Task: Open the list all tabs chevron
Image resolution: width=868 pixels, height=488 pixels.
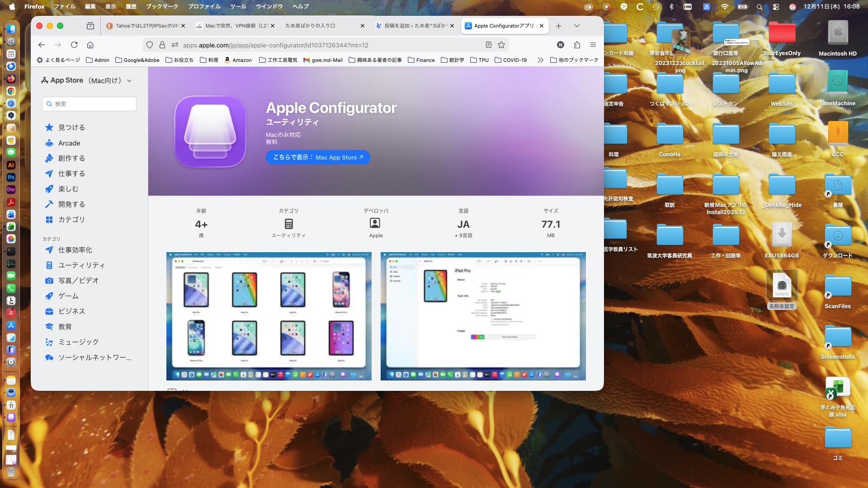Action: tap(576, 26)
